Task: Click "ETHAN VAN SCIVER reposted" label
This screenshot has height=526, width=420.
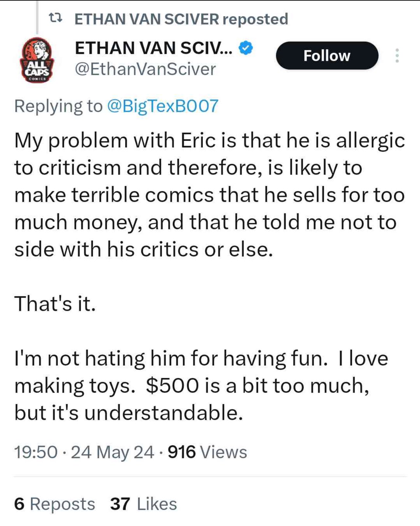Action: pyautogui.click(x=181, y=19)
